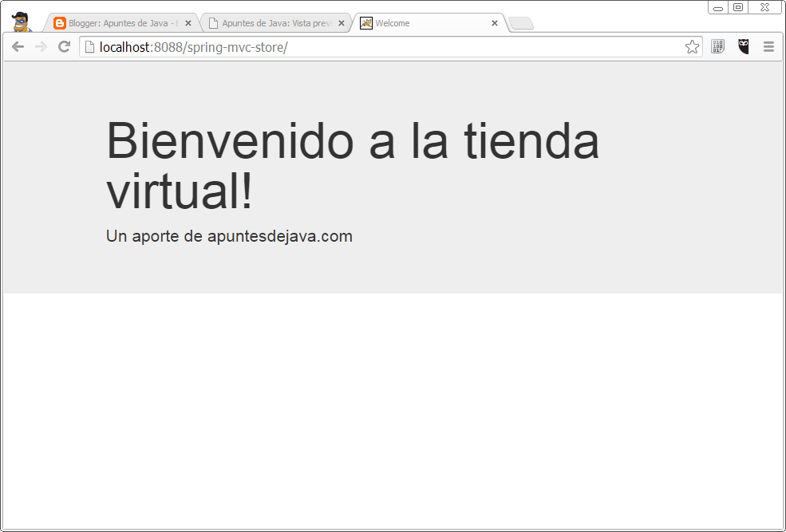Image resolution: width=786 pixels, height=532 pixels.
Task: Click the Chrome user profile avatar
Action: point(21,22)
